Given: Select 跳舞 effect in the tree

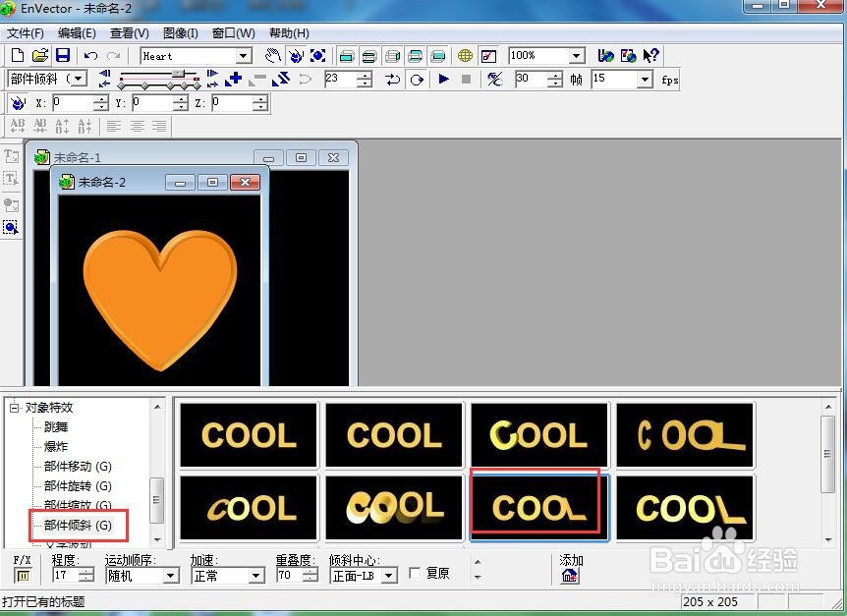Looking at the screenshot, I should 56,427.
